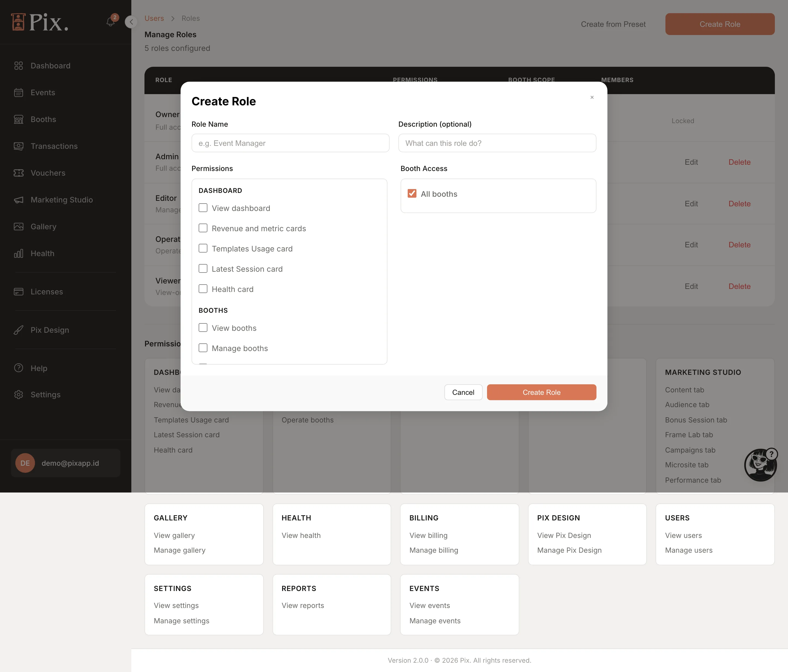Screen dimensions: 788x672
Task: Click Create Role in the dialog footer
Action: coord(541,392)
